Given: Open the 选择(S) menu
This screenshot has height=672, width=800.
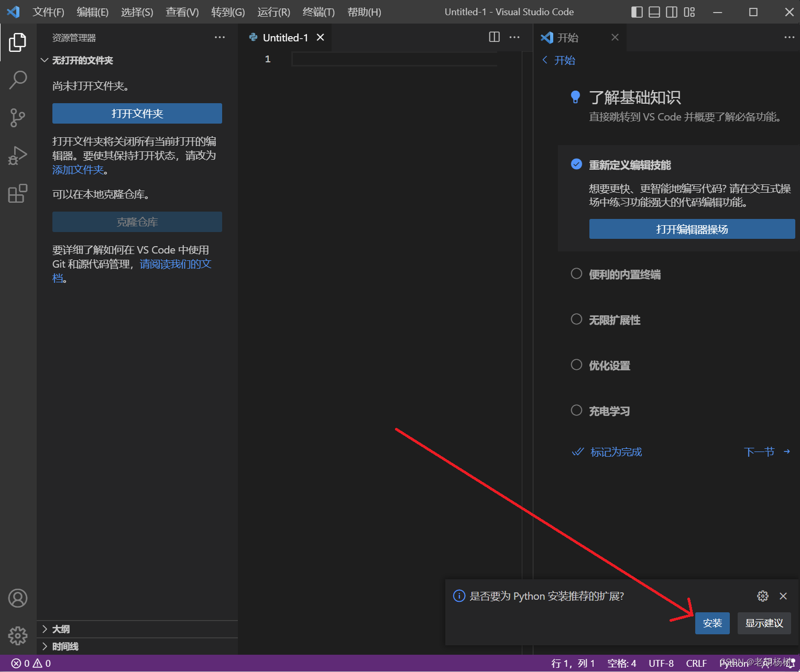Looking at the screenshot, I should coord(137,12).
